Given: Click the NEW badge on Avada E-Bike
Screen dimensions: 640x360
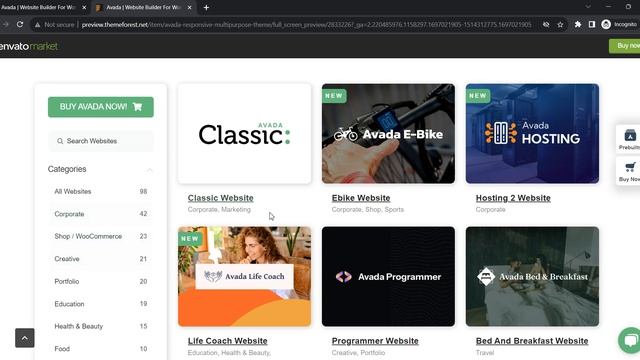Looking at the screenshot, I should pyautogui.click(x=334, y=96).
